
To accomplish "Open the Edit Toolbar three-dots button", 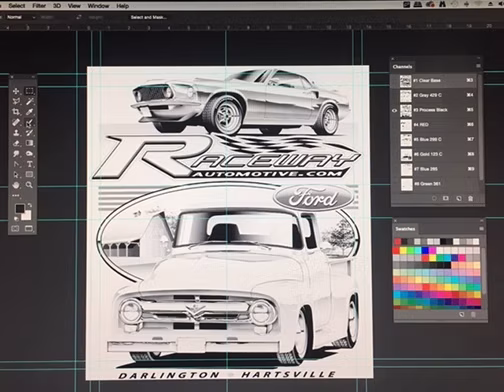I will [x=16, y=196].
